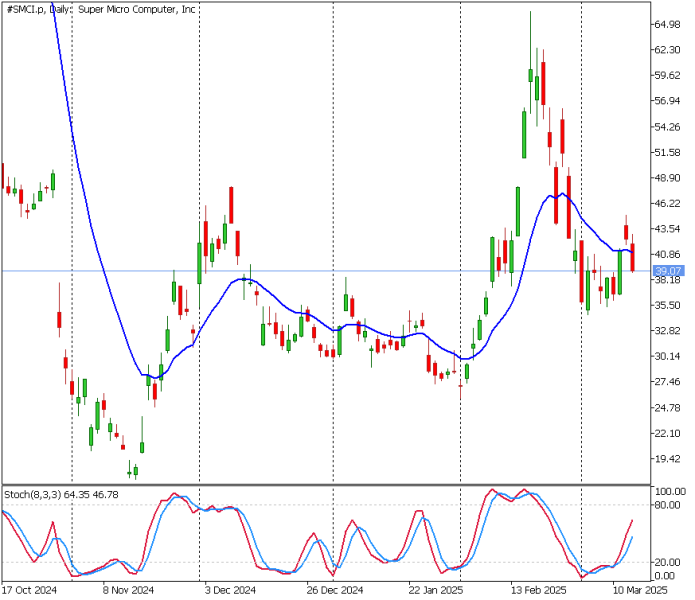The height and width of the screenshot is (600, 695).
Task: Click the 62.30 price axis label
Action: click(x=667, y=50)
